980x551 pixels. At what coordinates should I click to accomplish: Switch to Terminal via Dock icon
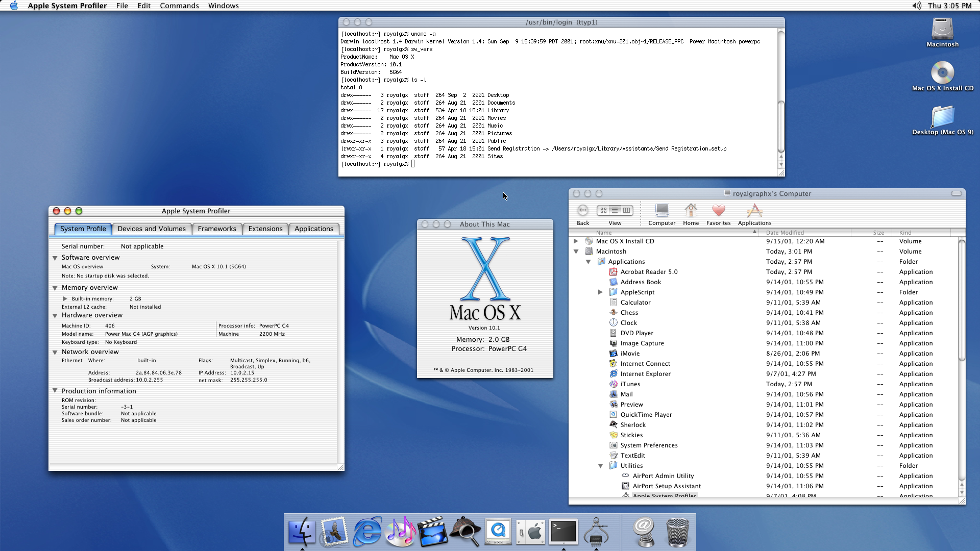(x=563, y=532)
